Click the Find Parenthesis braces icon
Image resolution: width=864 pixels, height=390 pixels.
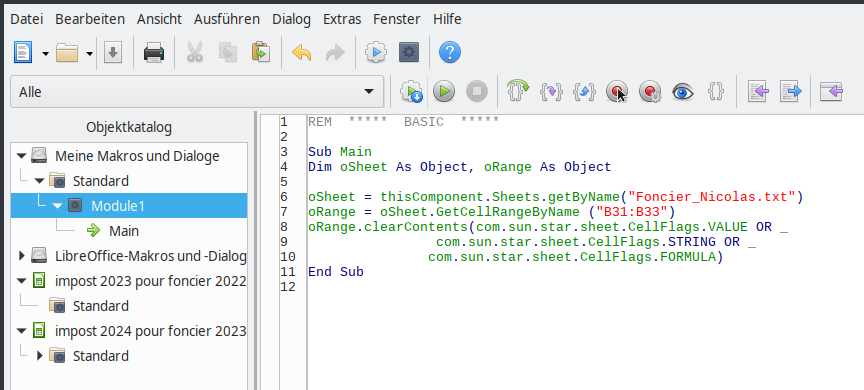tap(715, 91)
